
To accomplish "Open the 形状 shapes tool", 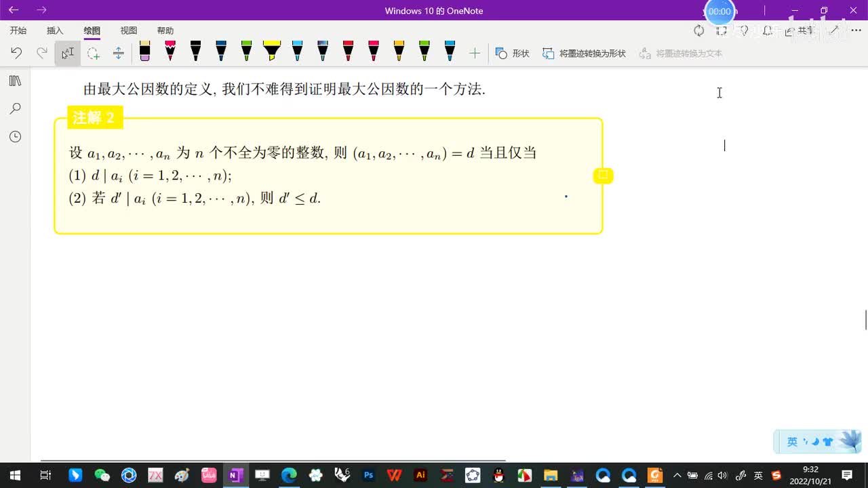I will [513, 53].
